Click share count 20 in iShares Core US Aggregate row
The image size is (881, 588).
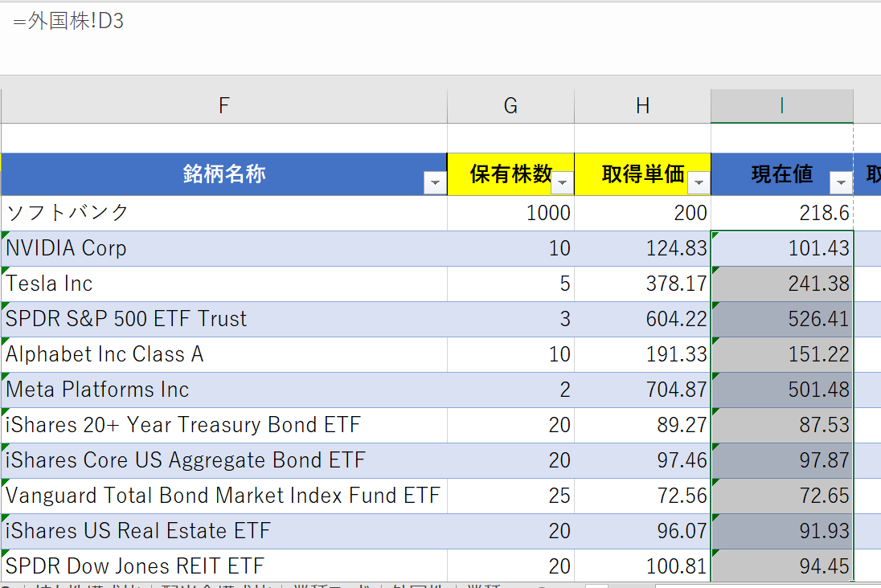[510, 460]
